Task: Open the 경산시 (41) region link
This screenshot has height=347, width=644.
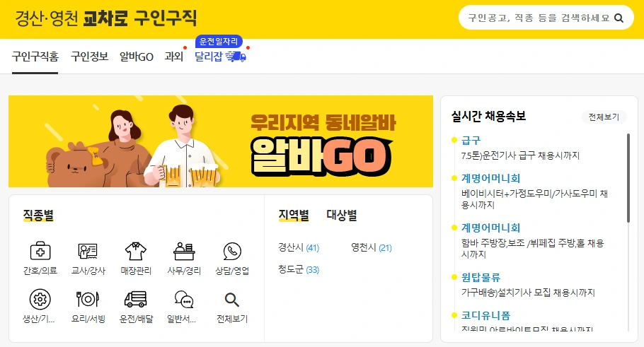Action: tap(299, 247)
